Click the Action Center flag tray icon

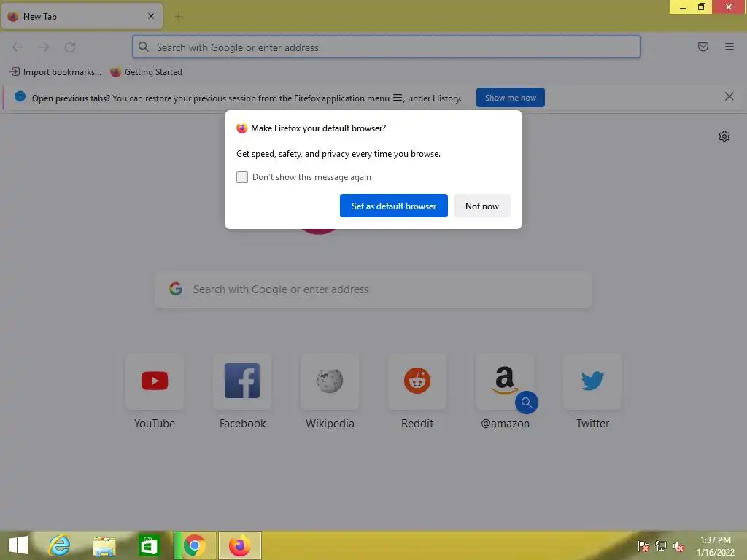point(643,546)
